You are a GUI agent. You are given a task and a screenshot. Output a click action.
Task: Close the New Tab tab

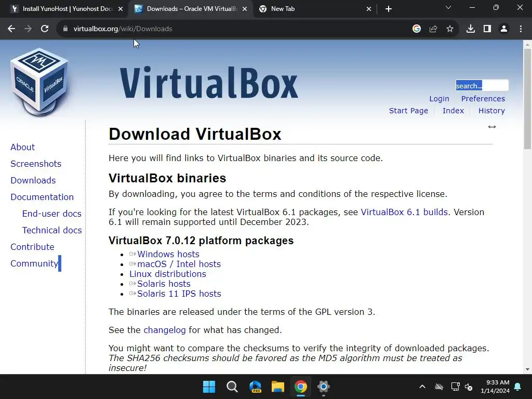click(368, 9)
